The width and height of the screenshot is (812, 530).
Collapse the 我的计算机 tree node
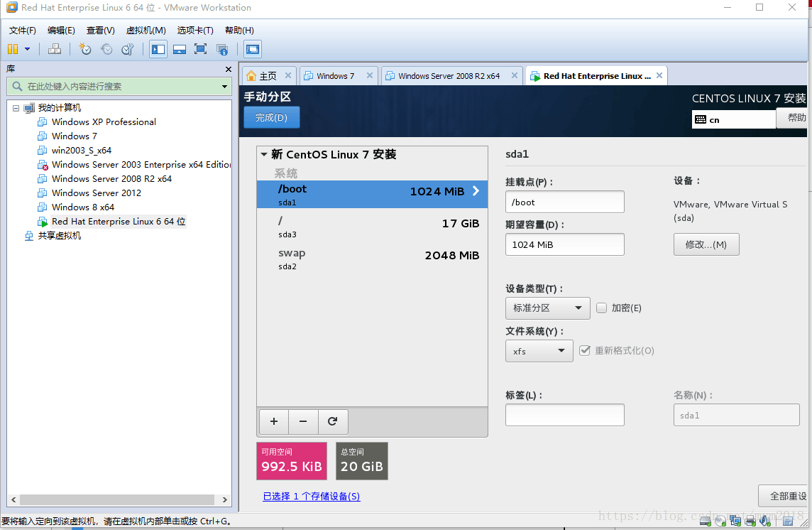point(16,109)
